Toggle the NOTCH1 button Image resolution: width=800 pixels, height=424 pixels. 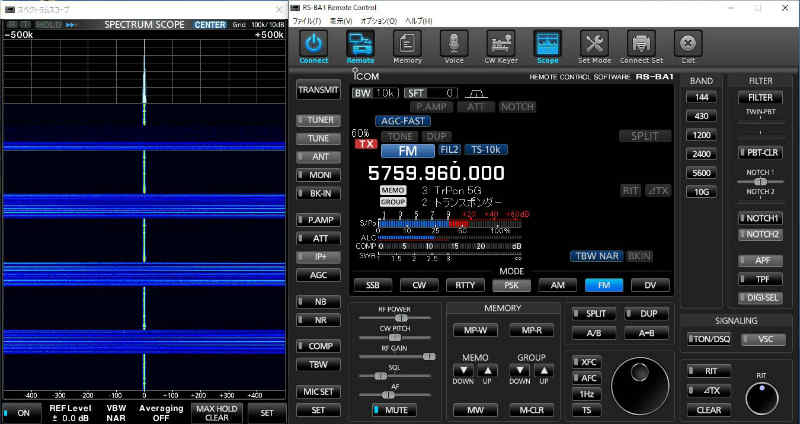pos(760,218)
